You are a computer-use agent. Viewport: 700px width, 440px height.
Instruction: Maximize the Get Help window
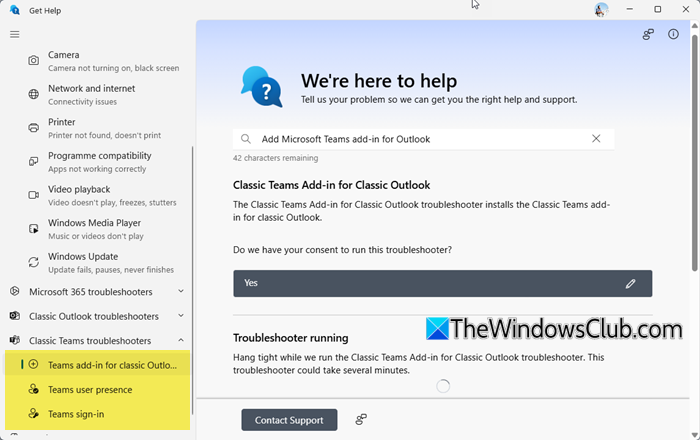click(658, 9)
